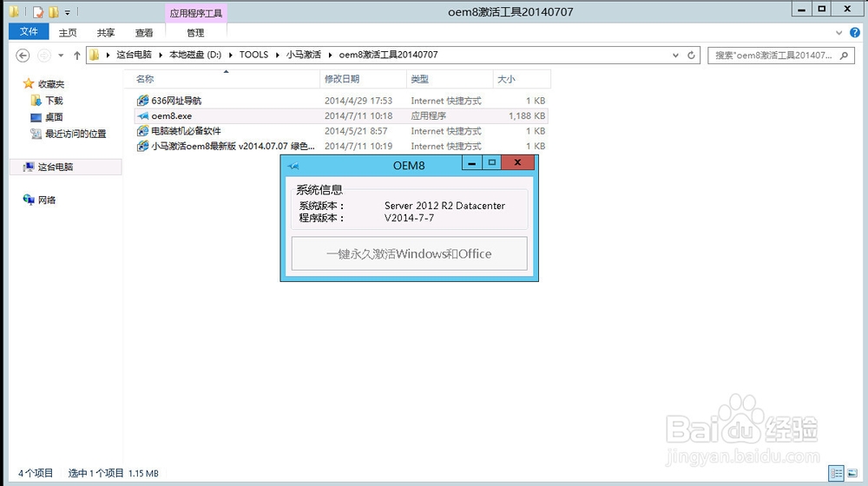Click 本地磁盘 (D:) breadcrumb

point(194,55)
